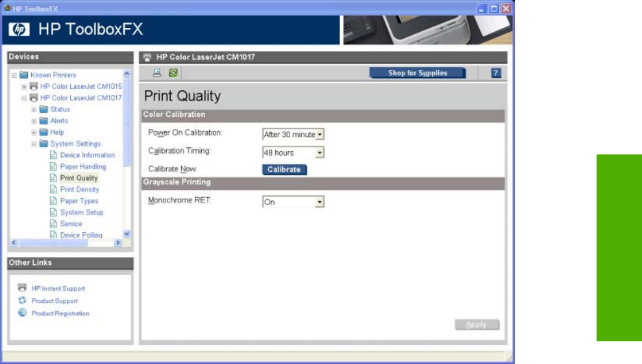Click the Product Support icon
The height and width of the screenshot is (364, 642).
click(x=23, y=301)
